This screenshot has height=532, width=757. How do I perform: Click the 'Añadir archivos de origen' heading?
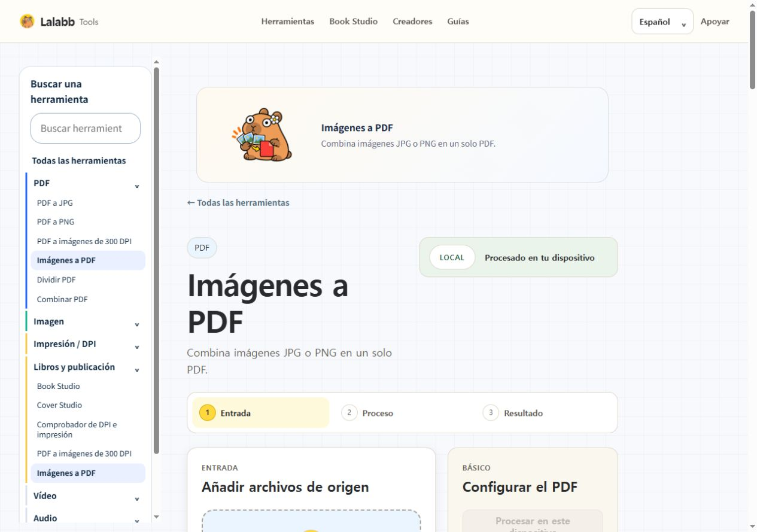click(x=285, y=487)
